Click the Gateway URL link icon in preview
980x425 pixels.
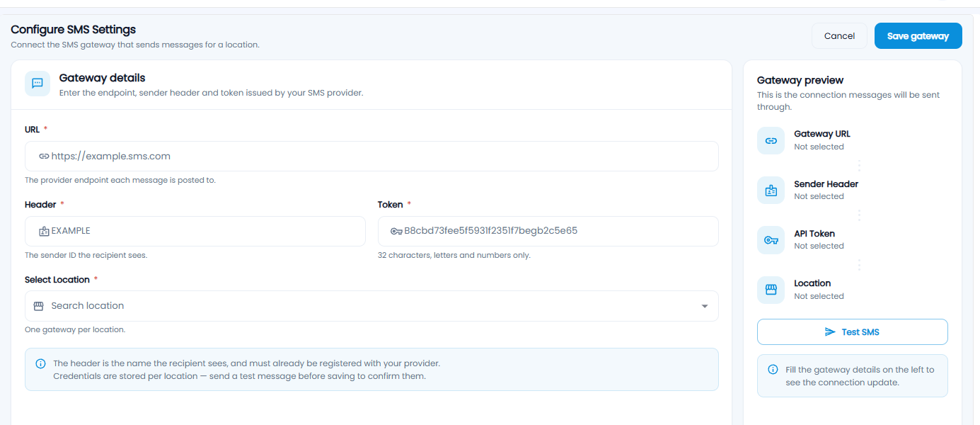point(771,140)
